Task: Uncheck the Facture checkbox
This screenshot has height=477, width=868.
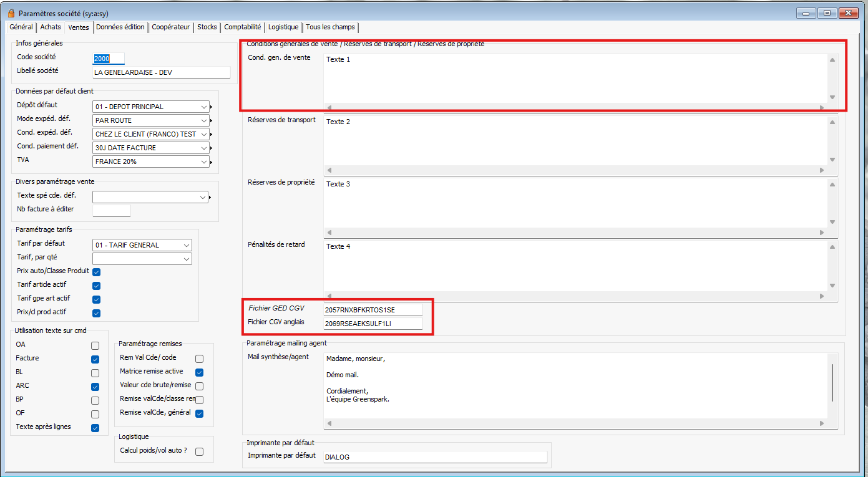Action: tap(95, 359)
